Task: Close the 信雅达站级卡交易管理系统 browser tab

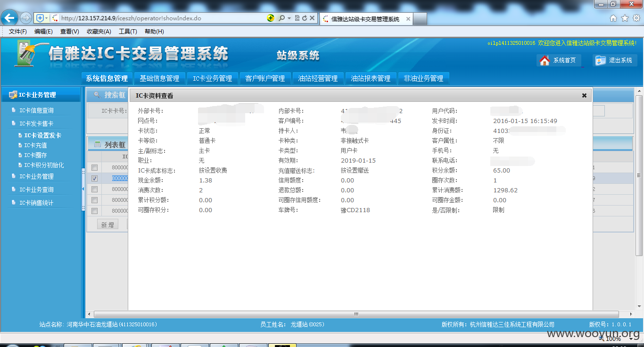Action: pos(408,19)
